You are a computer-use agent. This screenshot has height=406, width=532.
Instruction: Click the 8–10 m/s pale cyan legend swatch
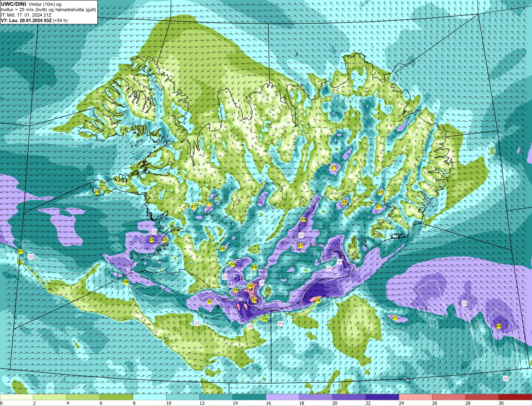(150, 397)
